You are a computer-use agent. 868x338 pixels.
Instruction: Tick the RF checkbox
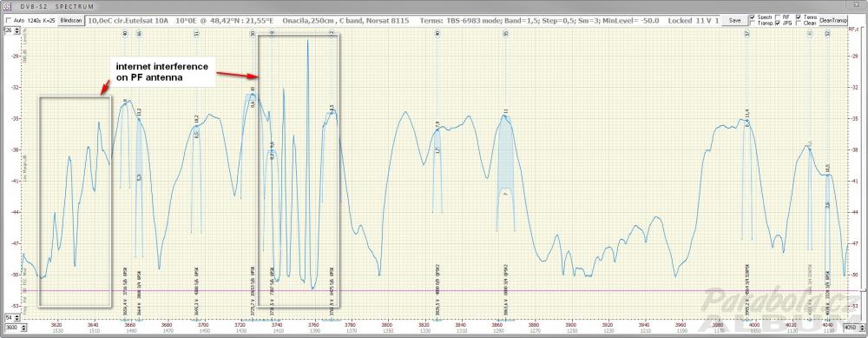tap(779, 17)
